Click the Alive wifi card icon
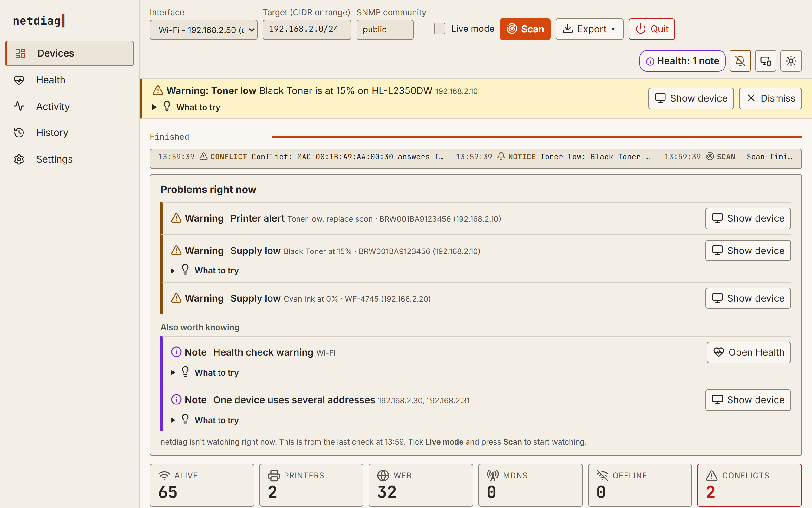 164,475
